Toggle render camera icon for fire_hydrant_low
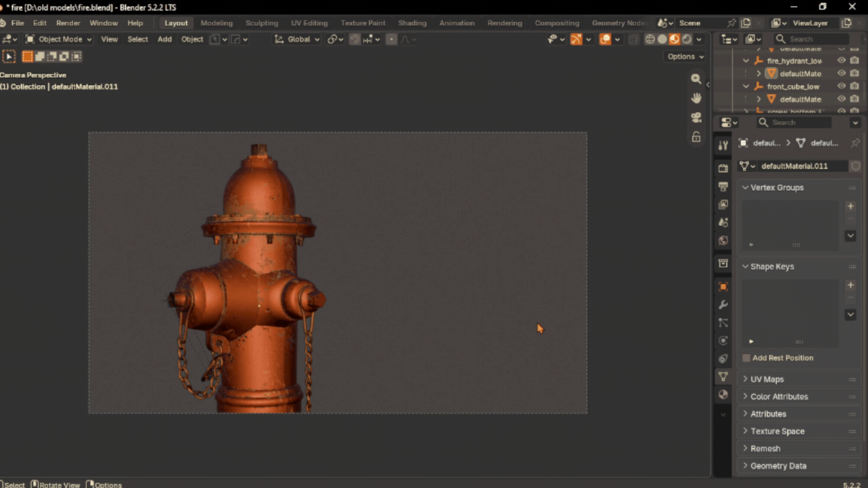868x488 pixels. (x=854, y=60)
